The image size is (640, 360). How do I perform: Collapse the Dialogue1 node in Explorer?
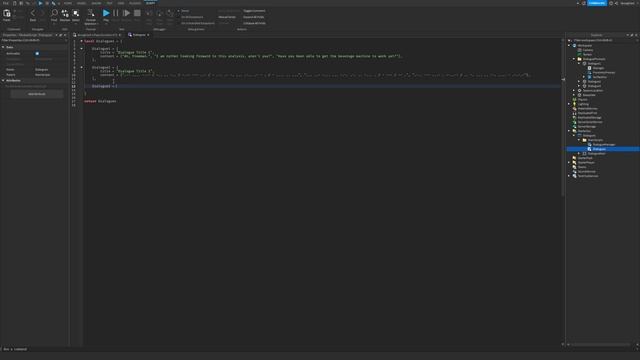point(579,63)
